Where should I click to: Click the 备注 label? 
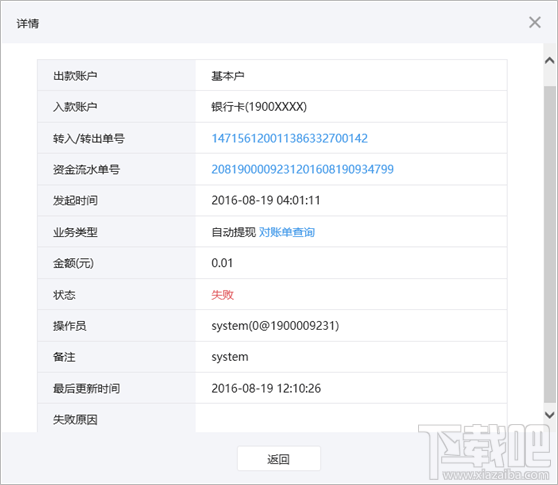click(64, 357)
